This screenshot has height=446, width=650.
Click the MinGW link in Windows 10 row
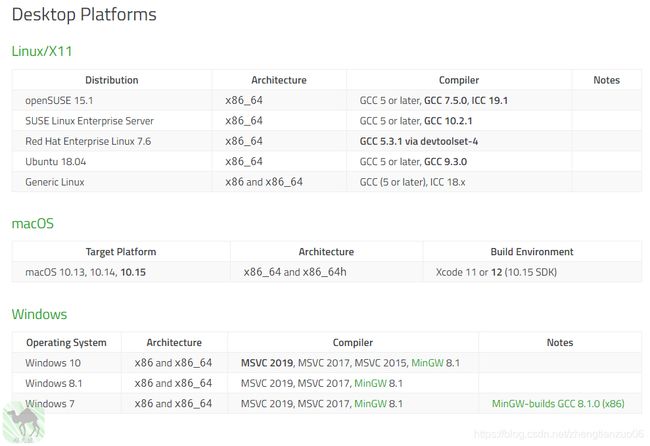point(427,363)
